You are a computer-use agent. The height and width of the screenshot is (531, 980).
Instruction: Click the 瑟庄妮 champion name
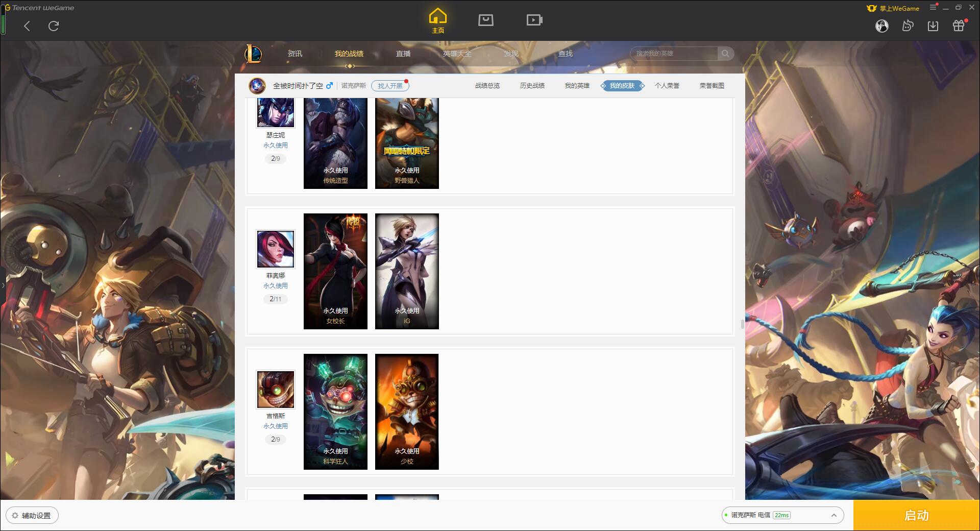(276, 135)
